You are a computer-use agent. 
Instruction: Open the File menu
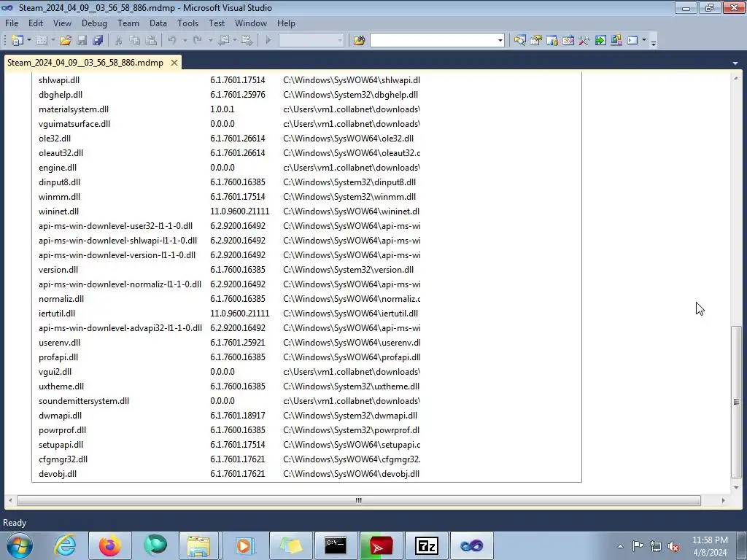[12, 23]
